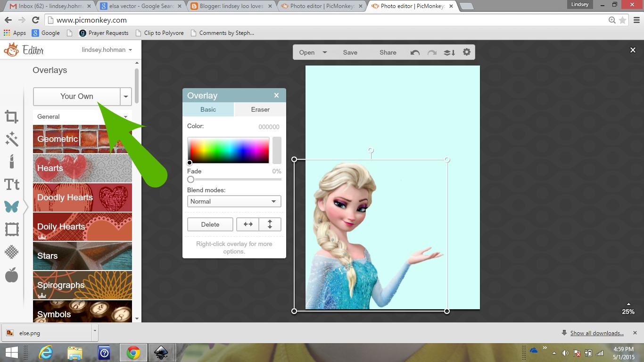Select the Doodly Hearts overlay category
This screenshot has height=362, width=644.
[83, 197]
